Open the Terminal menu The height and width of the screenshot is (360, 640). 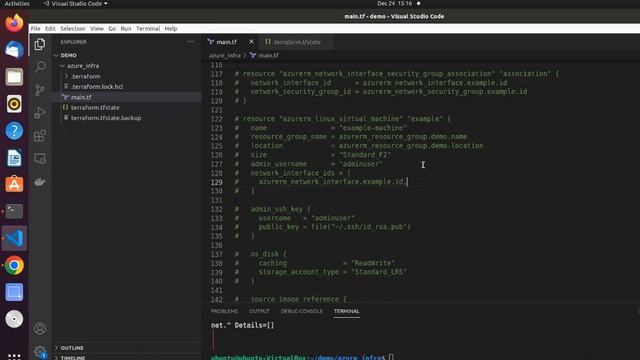click(x=148, y=29)
